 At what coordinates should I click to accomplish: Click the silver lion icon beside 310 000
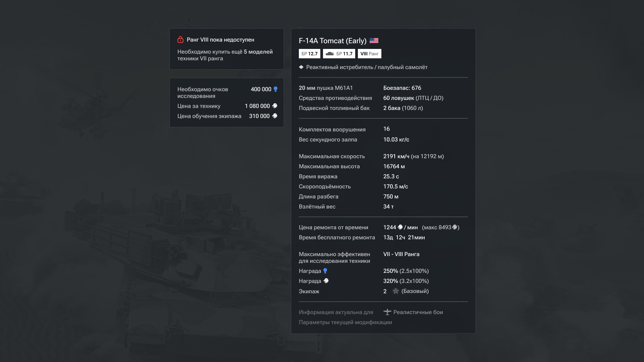pos(275,116)
